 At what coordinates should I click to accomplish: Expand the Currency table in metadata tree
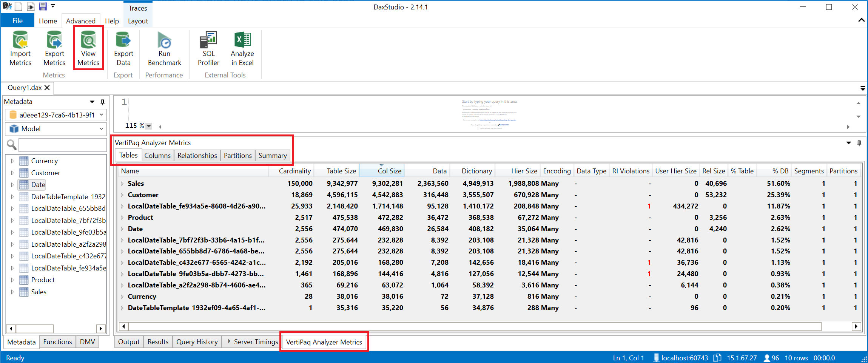12,161
